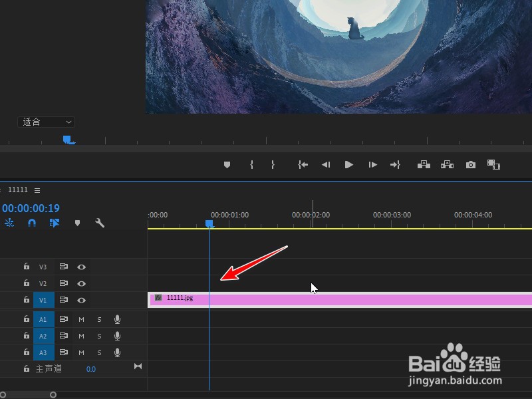Enable voice-over record on A3
The image size is (532, 399).
click(x=118, y=352)
